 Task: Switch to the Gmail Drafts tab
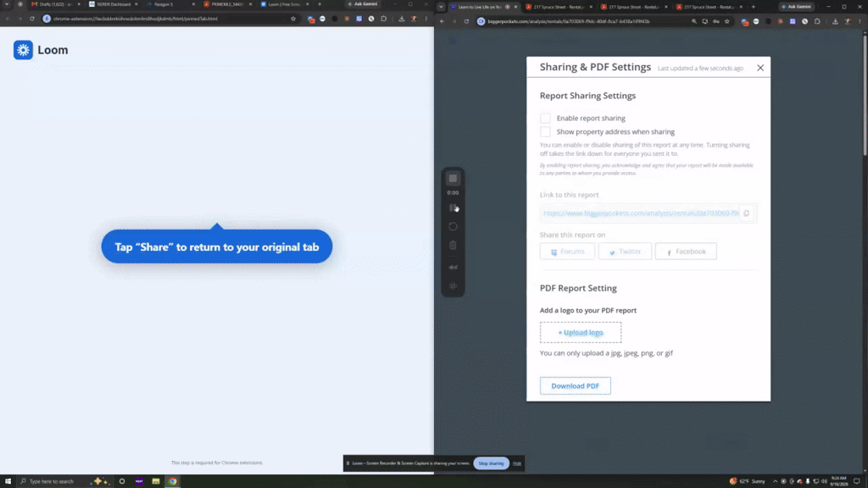(x=55, y=4)
